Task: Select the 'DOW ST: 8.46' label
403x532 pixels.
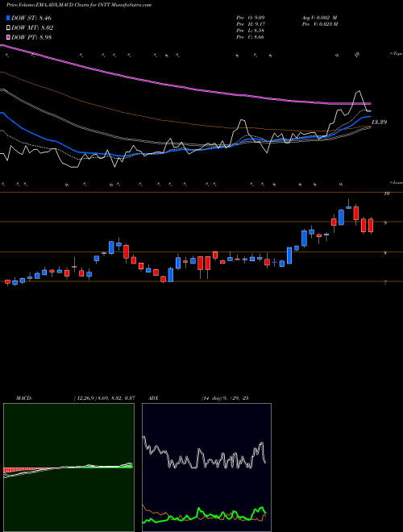Action: point(31,18)
